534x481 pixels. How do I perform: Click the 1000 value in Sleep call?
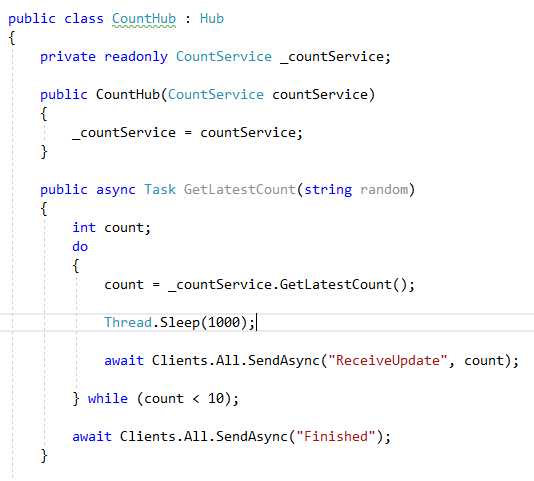224,322
